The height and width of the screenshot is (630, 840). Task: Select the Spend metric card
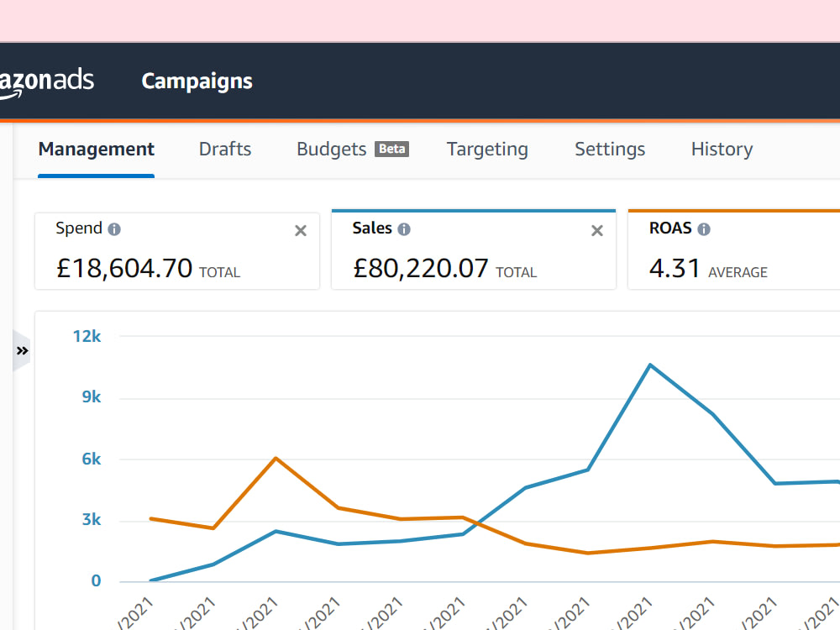point(177,251)
